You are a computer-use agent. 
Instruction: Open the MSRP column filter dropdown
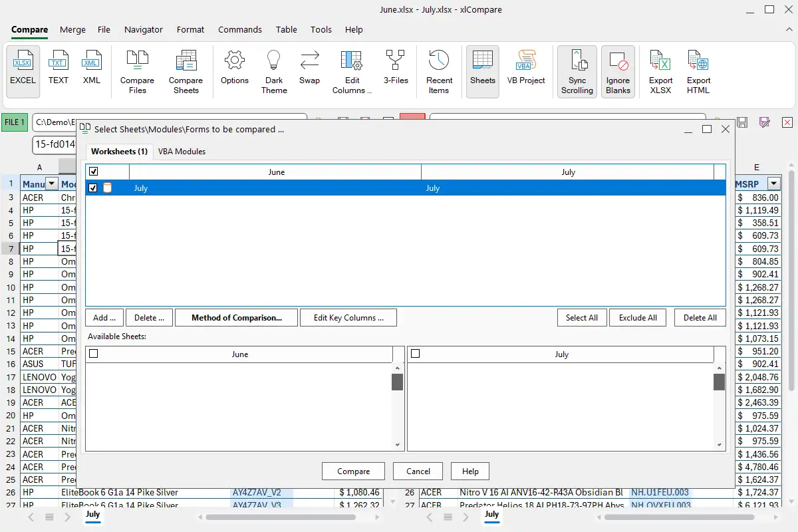(773, 184)
